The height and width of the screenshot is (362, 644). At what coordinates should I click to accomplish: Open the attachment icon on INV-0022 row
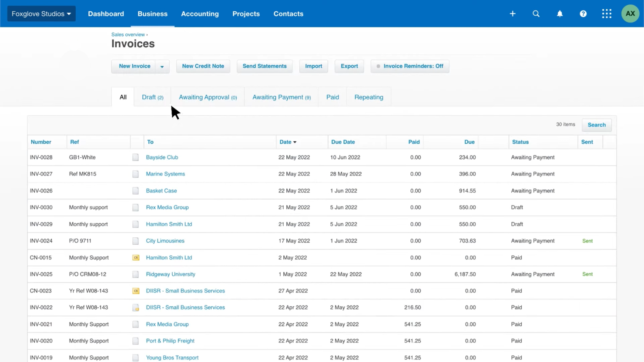click(135, 307)
